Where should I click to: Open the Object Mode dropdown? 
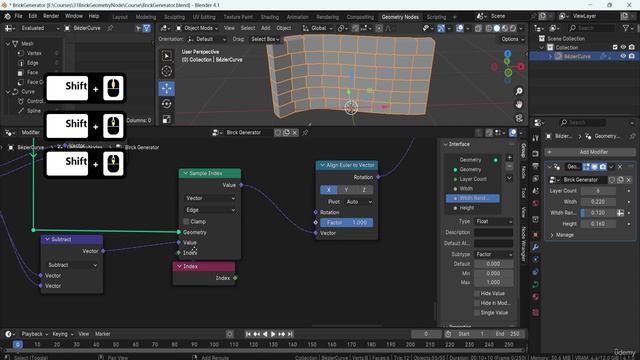tap(197, 28)
